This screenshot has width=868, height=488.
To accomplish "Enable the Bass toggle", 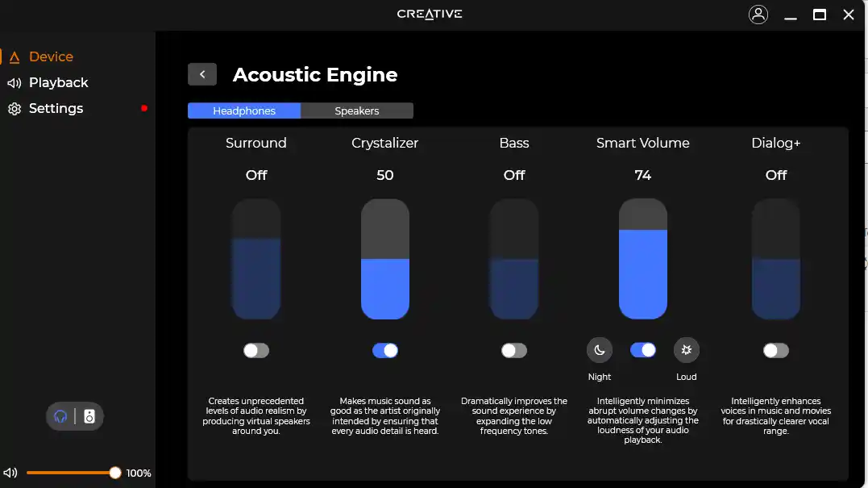I will (x=514, y=351).
